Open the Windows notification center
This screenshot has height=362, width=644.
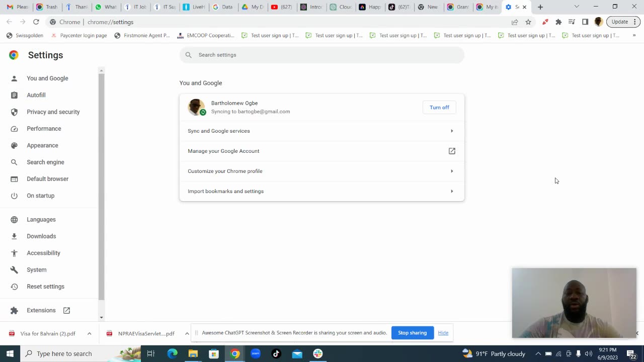(x=631, y=353)
